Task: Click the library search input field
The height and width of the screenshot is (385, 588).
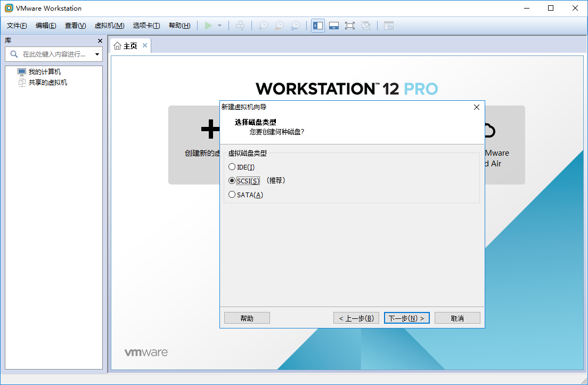Action: pos(54,54)
